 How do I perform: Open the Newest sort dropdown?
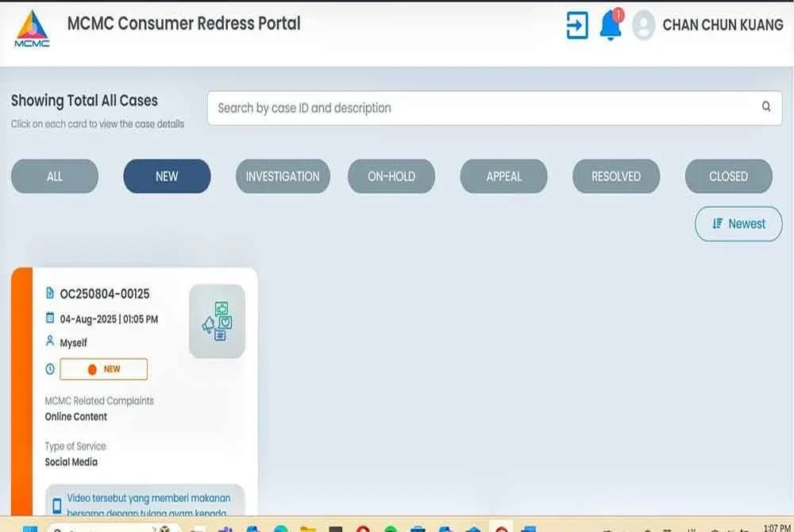pos(738,224)
